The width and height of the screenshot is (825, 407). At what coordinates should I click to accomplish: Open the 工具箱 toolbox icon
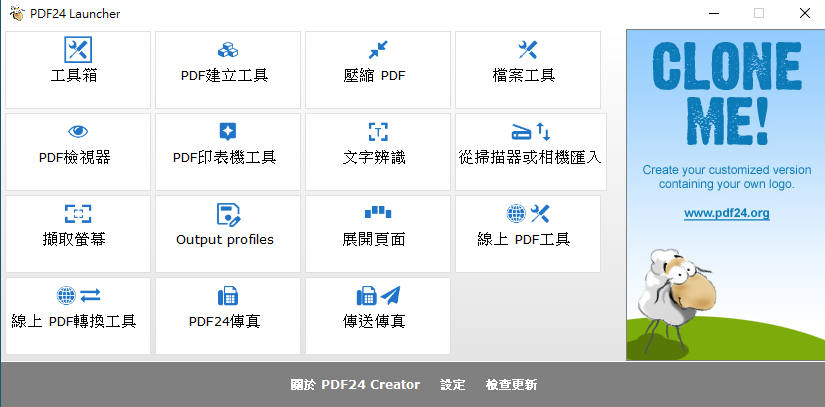click(78, 50)
